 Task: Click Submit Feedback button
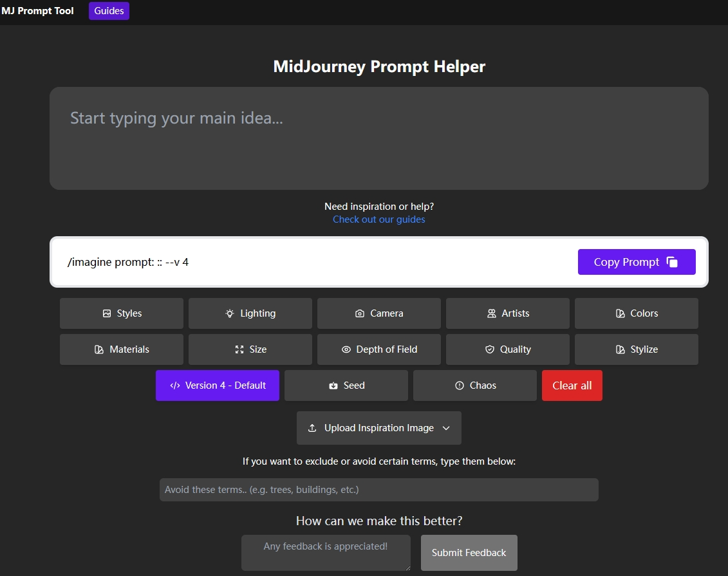[x=469, y=553]
